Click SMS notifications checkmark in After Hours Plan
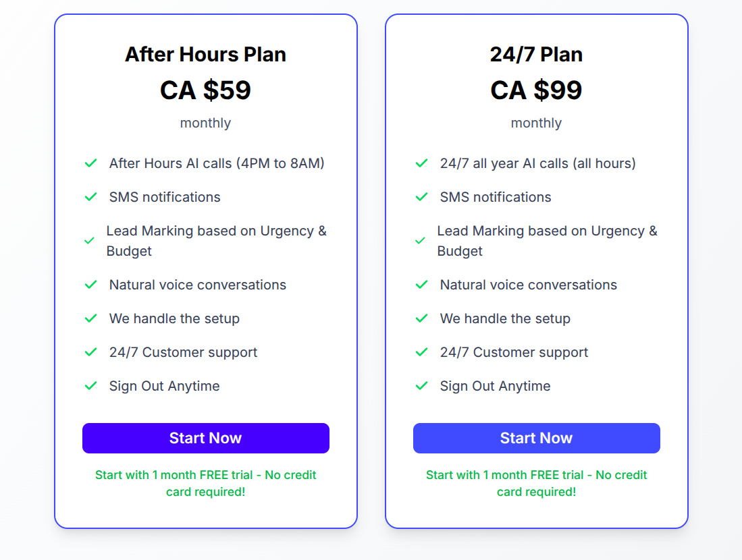 (90, 197)
